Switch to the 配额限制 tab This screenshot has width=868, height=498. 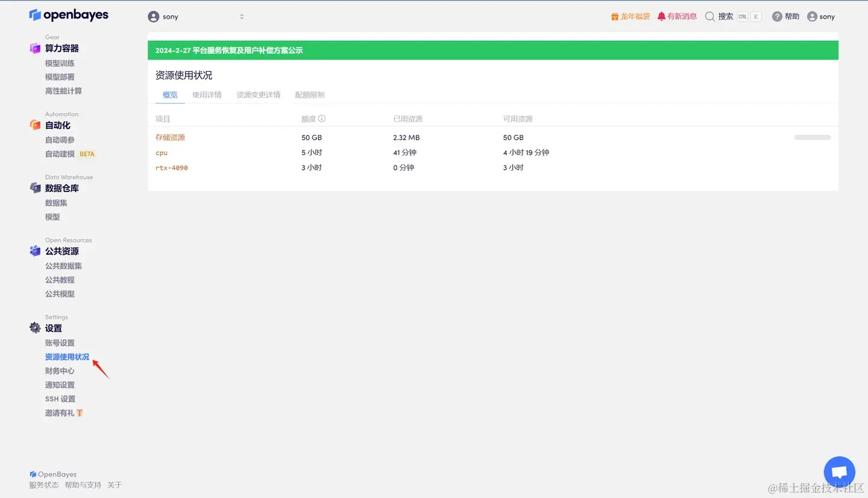[310, 95]
